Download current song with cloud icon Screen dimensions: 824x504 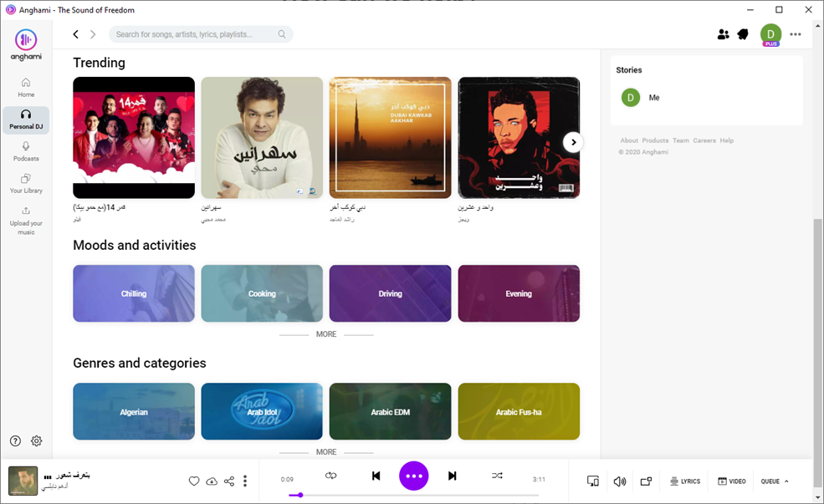point(212,481)
